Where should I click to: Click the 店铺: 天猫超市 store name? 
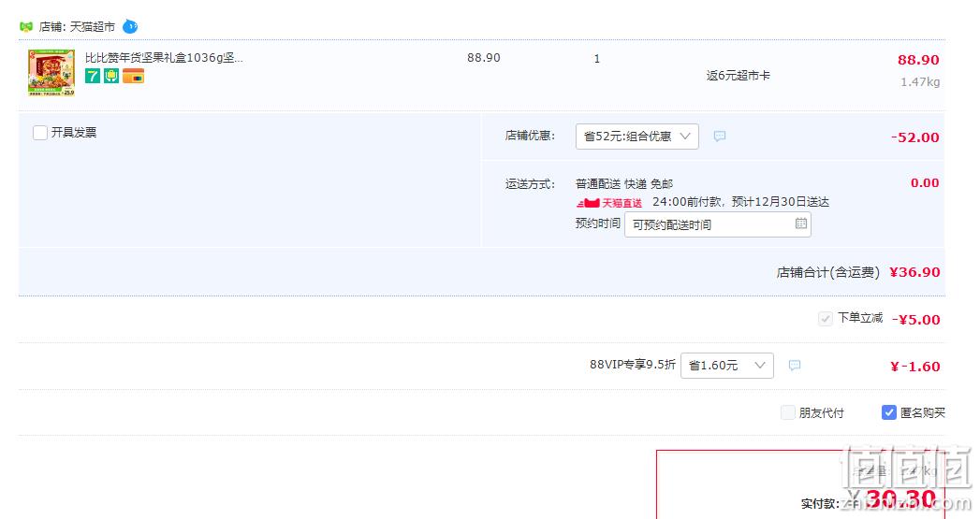(77, 27)
